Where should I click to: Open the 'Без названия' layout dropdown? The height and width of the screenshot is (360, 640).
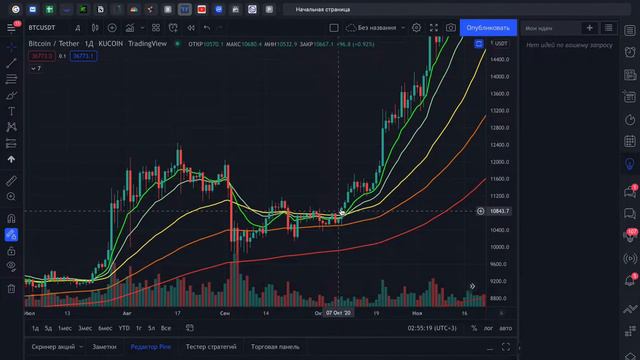click(x=403, y=28)
